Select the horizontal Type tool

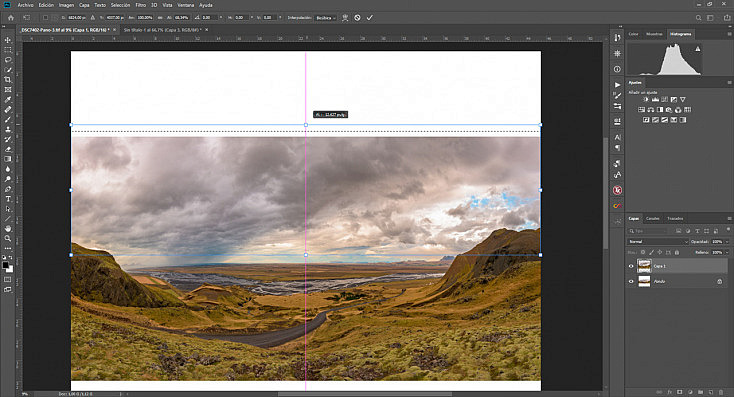[8, 199]
